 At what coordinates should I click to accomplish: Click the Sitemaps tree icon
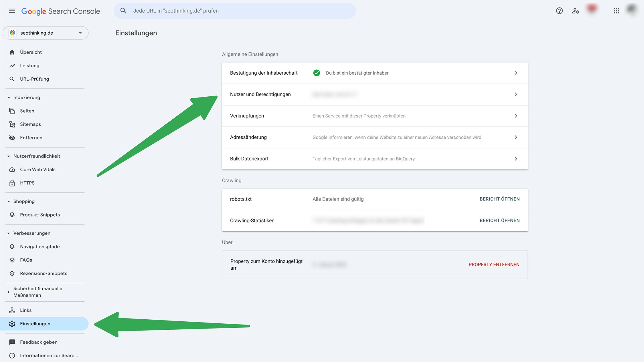point(12,124)
